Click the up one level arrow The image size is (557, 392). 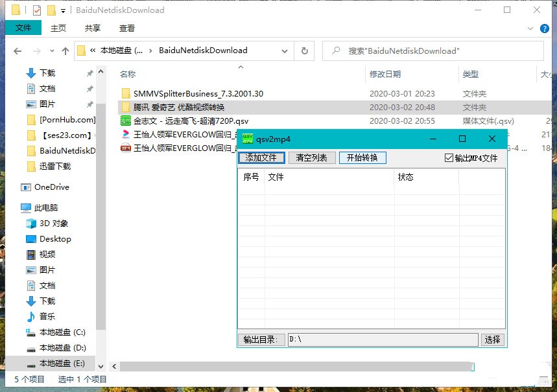pos(65,51)
